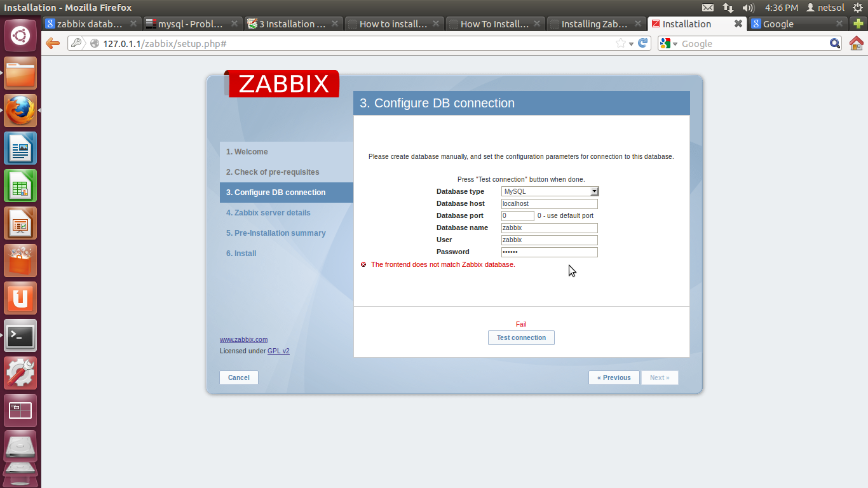The width and height of the screenshot is (868, 488).
Task: Open the mail indicator in top panel
Action: [708, 8]
